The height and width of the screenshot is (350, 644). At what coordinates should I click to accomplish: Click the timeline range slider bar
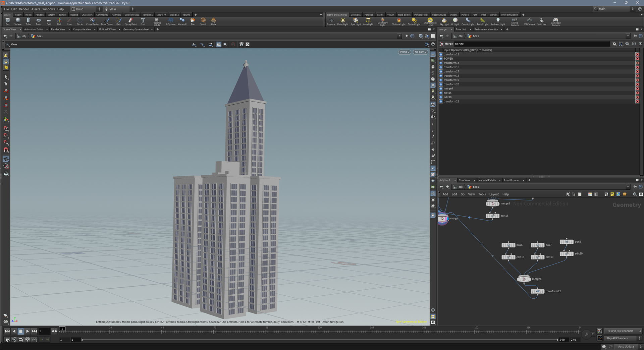click(319, 340)
